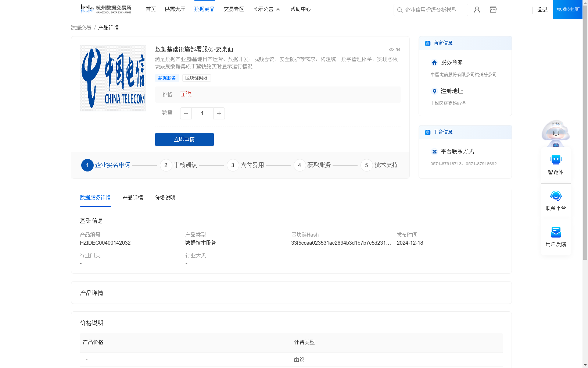Open 供需大厅 navigation item

tap(175, 9)
